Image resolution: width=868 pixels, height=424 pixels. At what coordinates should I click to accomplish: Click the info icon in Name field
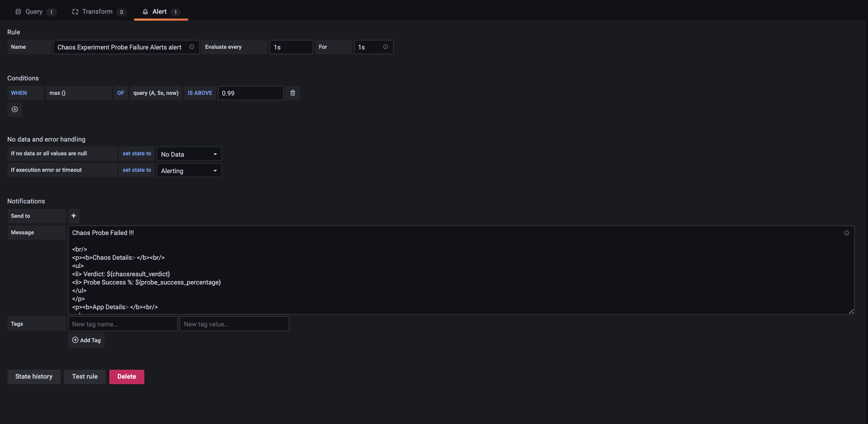[192, 47]
